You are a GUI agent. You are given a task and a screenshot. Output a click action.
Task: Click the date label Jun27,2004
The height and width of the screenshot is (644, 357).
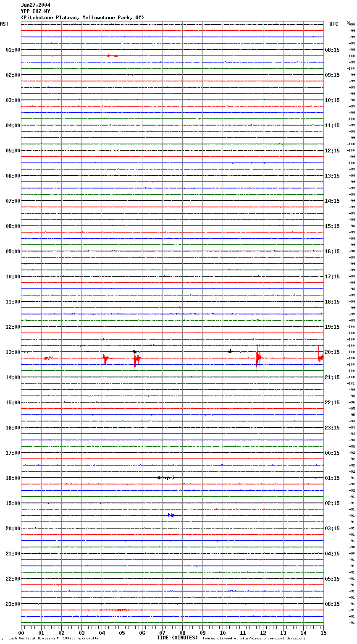36,5
